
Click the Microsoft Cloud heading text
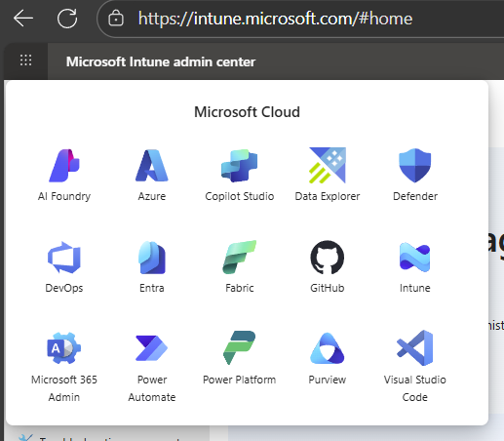(247, 112)
